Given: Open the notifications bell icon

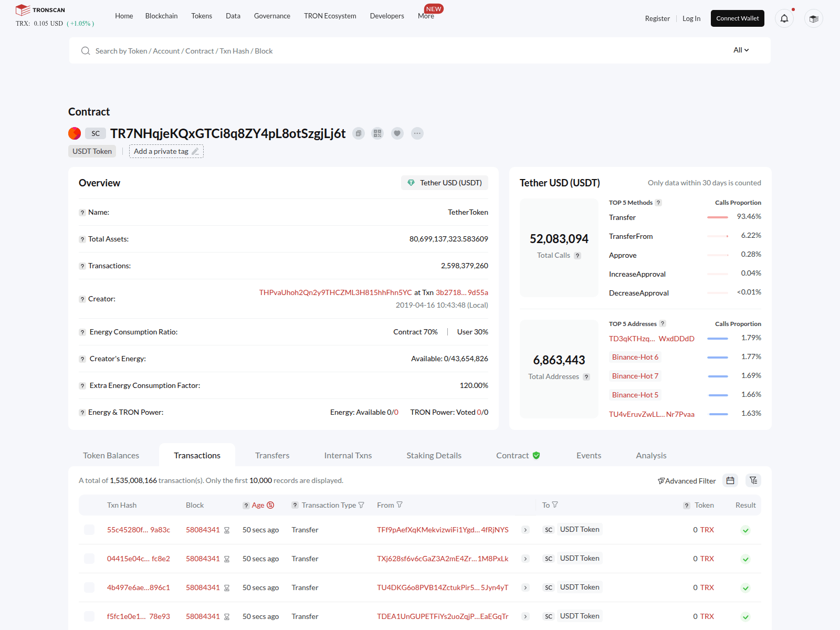Looking at the screenshot, I should point(784,18).
